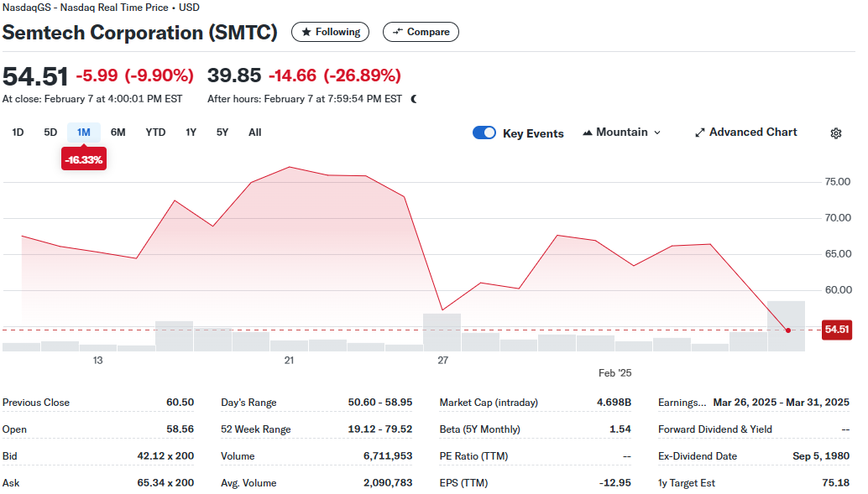Click the 70.00 y-axis label

[x=838, y=218]
